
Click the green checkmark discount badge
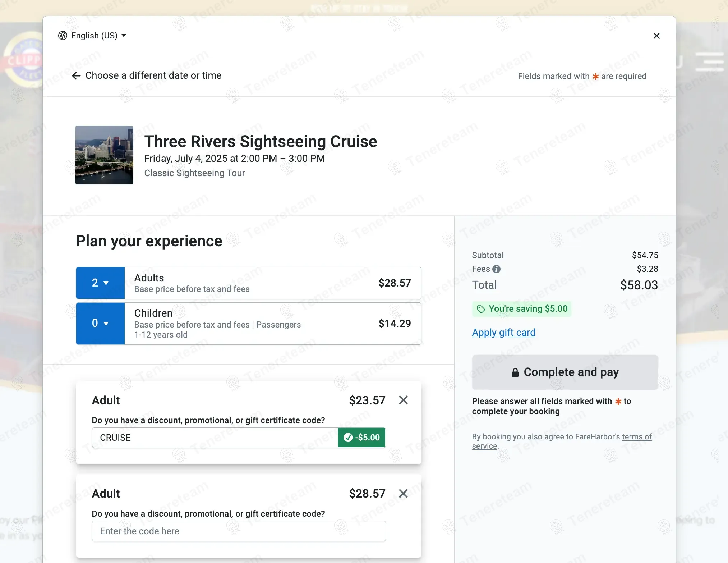click(361, 438)
